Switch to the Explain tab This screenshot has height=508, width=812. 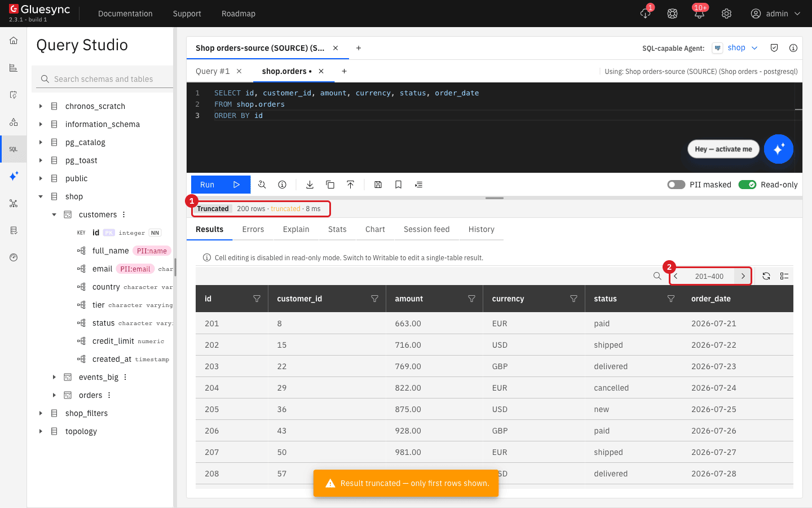click(296, 229)
